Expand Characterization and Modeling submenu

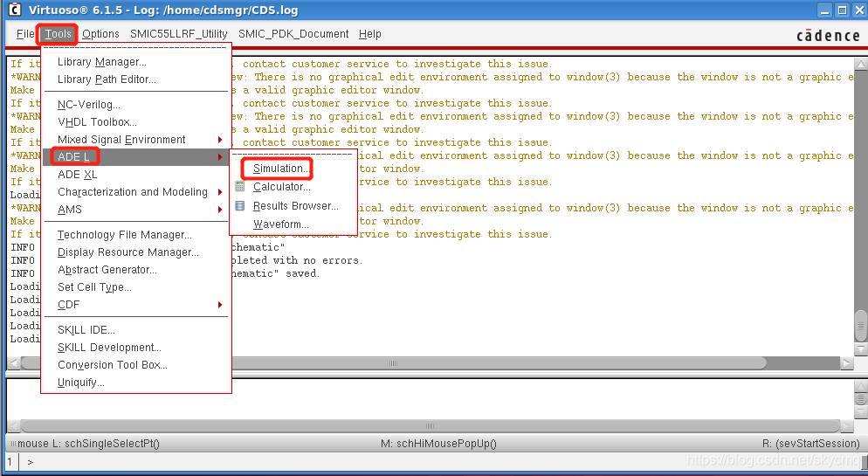[x=135, y=192]
